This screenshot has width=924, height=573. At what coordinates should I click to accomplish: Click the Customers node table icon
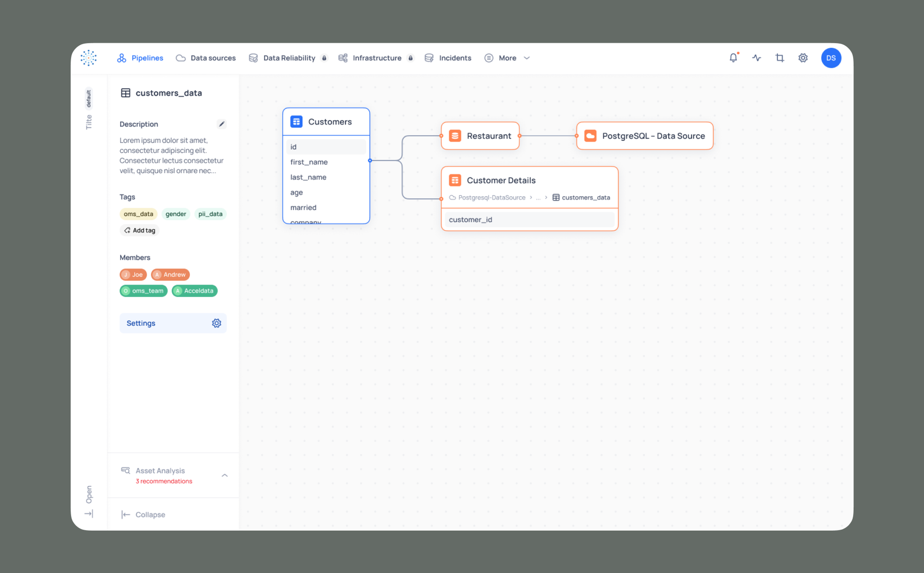tap(296, 122)
